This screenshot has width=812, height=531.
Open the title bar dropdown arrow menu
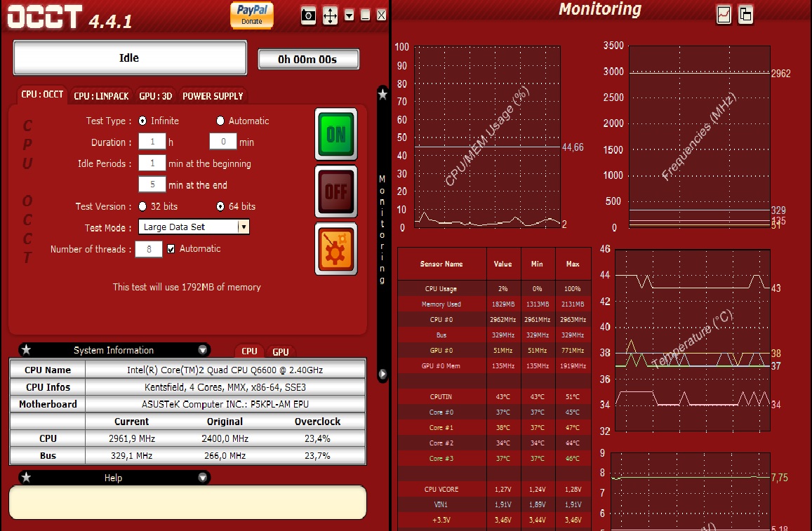point(350,15)
